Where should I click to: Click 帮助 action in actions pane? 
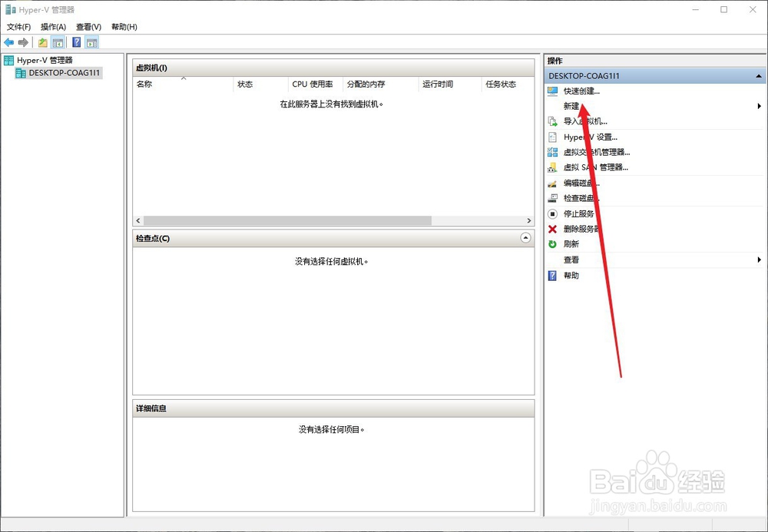[571, 276]
